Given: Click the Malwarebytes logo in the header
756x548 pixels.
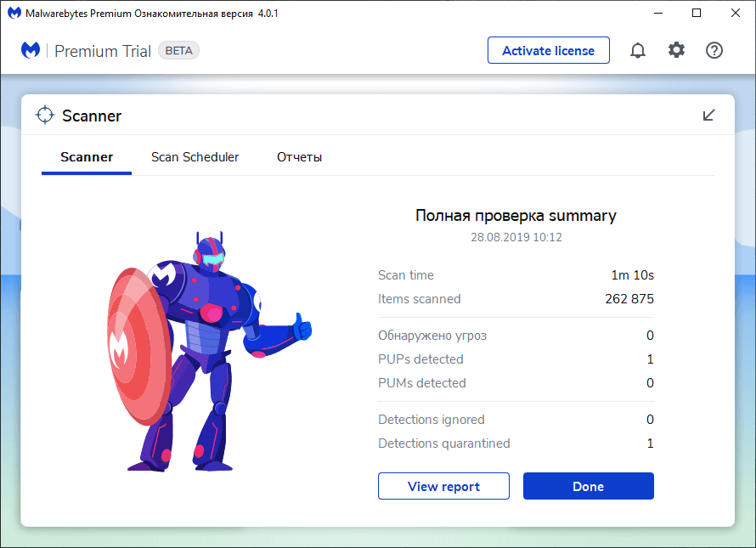Looking at the screenshot, I should [x=31, y=50].
